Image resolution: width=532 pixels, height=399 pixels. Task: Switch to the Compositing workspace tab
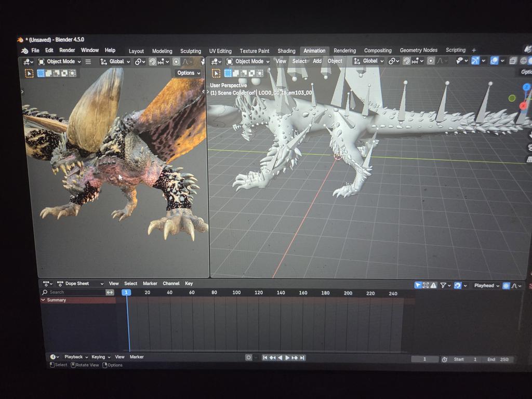[378, 50]
